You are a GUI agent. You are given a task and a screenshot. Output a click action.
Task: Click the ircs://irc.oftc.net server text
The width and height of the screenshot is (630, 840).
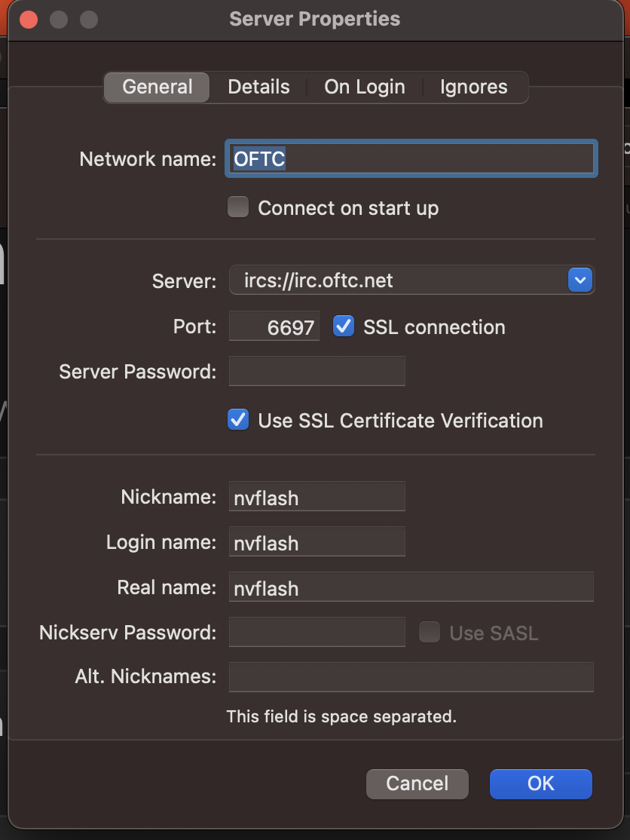319,281
